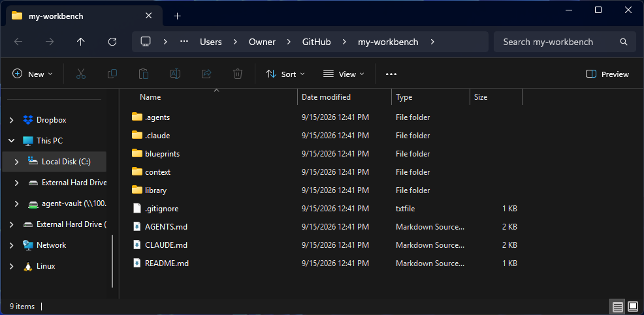This screenshot has height=315, width=644.
Task: Navigate to Owner in breadcrumb
Action: [x=262, y=42]
